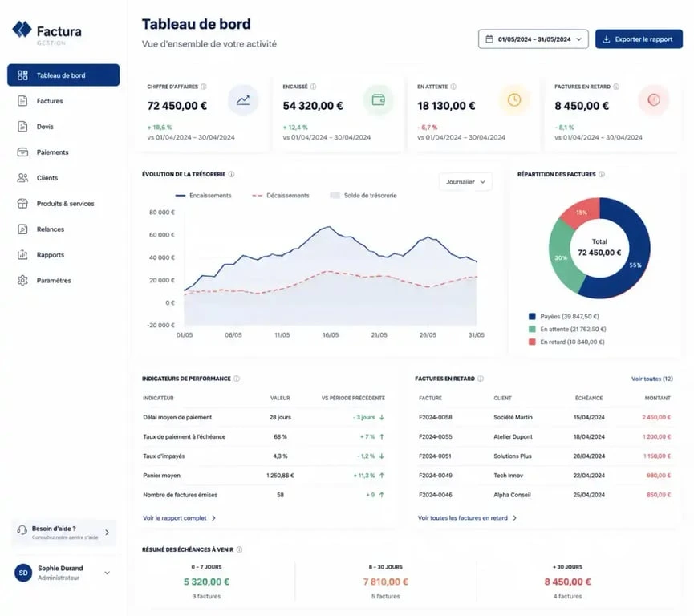Image resolution: width=694 pixels, height=616 pixels.
Task: Click the calendar icon in date range
Action: tap(489, 39)
